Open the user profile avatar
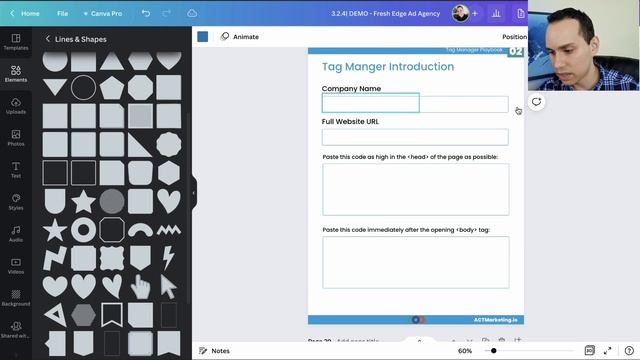The width and height of the screenshot is (640, 360). tap(460, 13)
